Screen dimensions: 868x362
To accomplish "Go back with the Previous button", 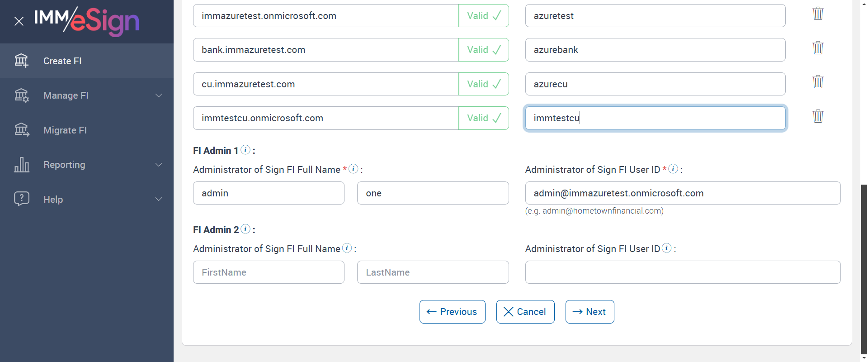I will click(452, 312).
